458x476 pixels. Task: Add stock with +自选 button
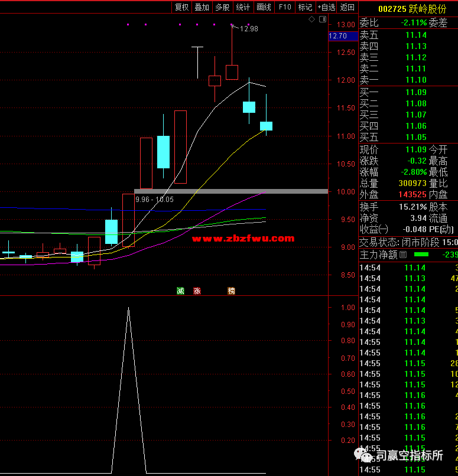pyautogui.click(x=326, y=7)
